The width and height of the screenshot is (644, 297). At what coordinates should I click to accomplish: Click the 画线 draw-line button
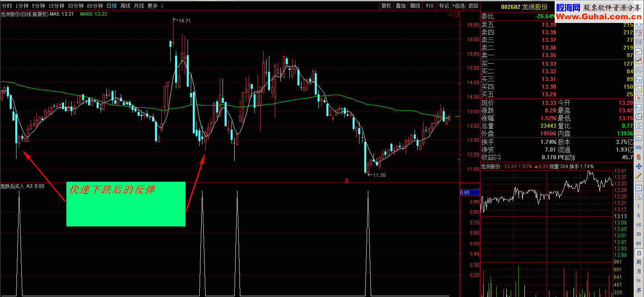415,6
